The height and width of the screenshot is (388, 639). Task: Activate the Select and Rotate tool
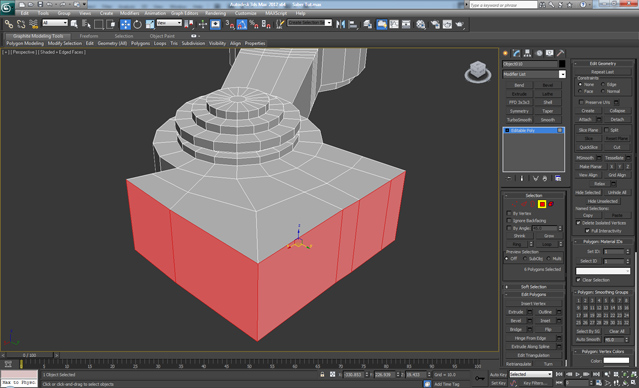[x=137, y=24]
